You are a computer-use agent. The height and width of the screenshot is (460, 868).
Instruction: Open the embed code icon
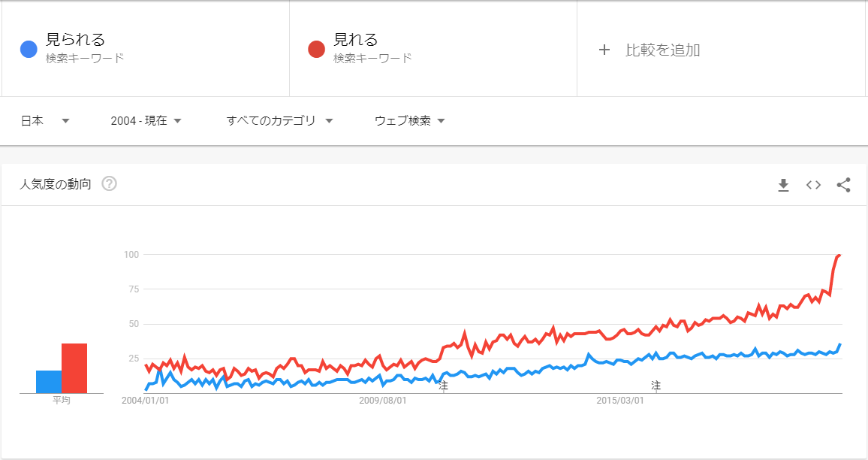813,185
